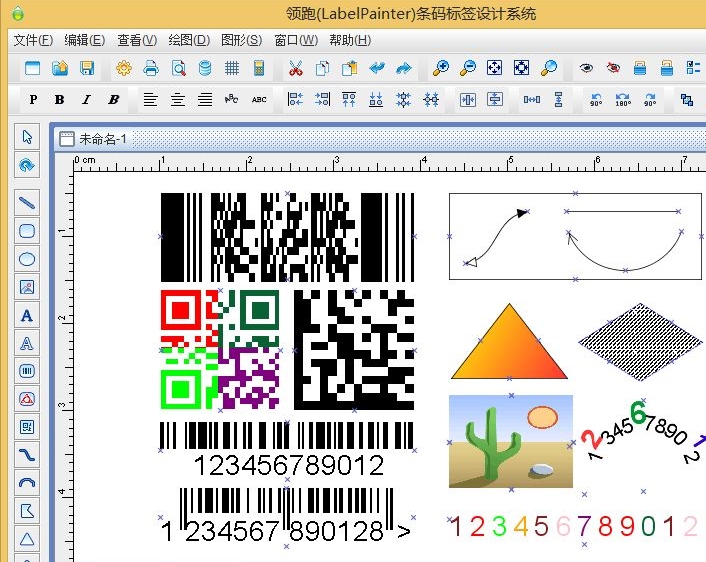Click the straight ABC text icon
Image resolution: width=706 pixels, height=562 pixels.
coord(259,100)
